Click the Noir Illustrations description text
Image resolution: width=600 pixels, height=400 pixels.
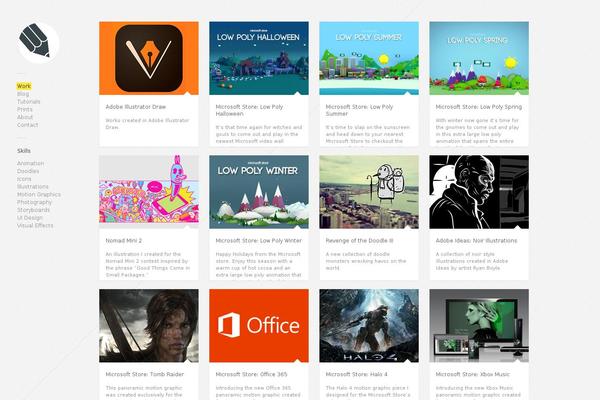(472, 261)
